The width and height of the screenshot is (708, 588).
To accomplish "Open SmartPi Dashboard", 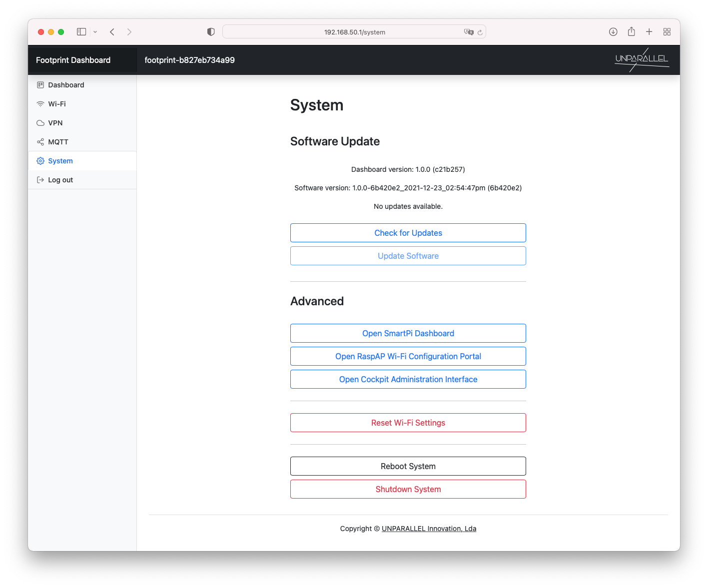I will coord(408,333).
